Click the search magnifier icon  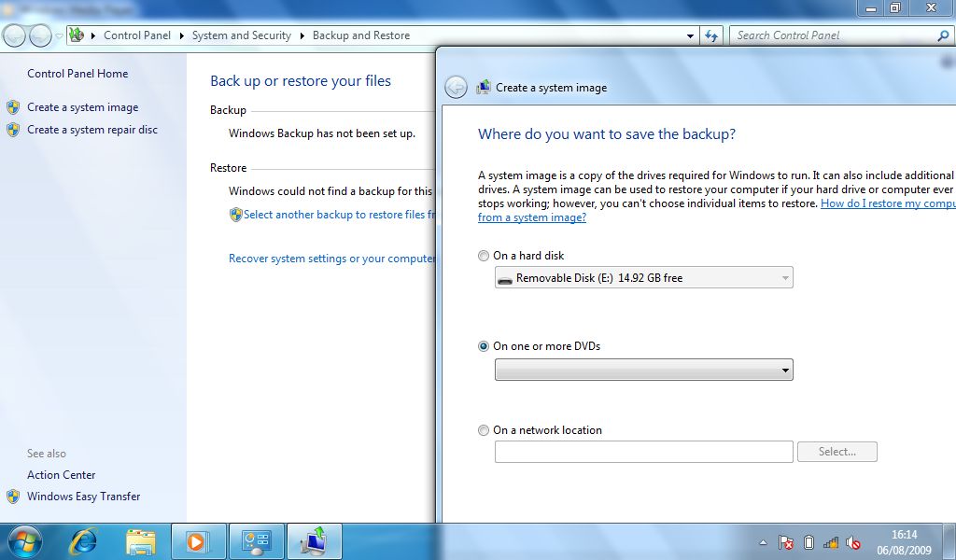point(943,36)
